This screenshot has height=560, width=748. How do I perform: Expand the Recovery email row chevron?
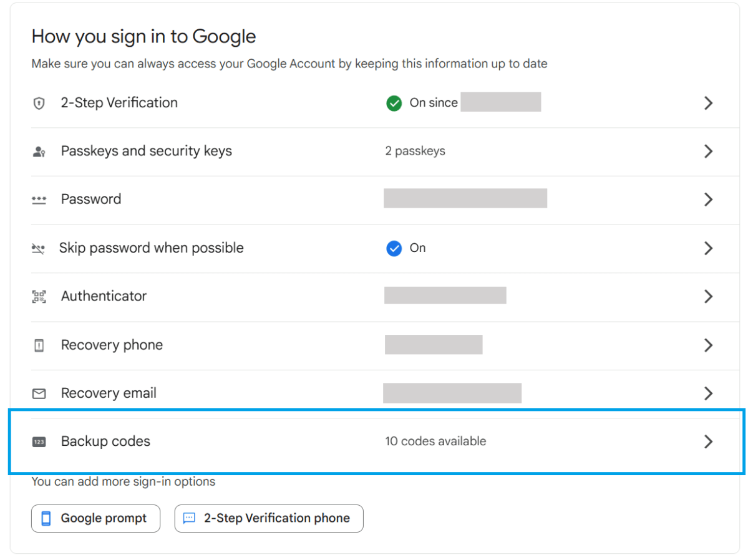pyautogui.click(x=709, y=393)
